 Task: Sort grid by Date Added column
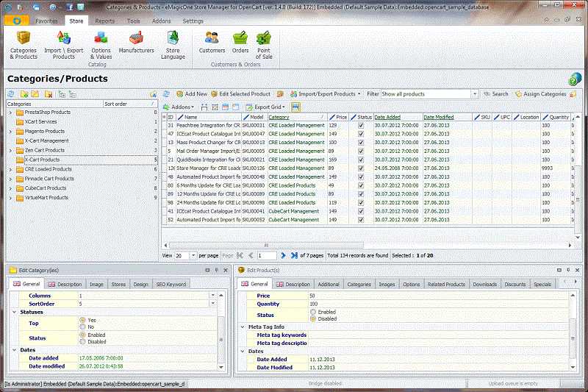(398, 118)
